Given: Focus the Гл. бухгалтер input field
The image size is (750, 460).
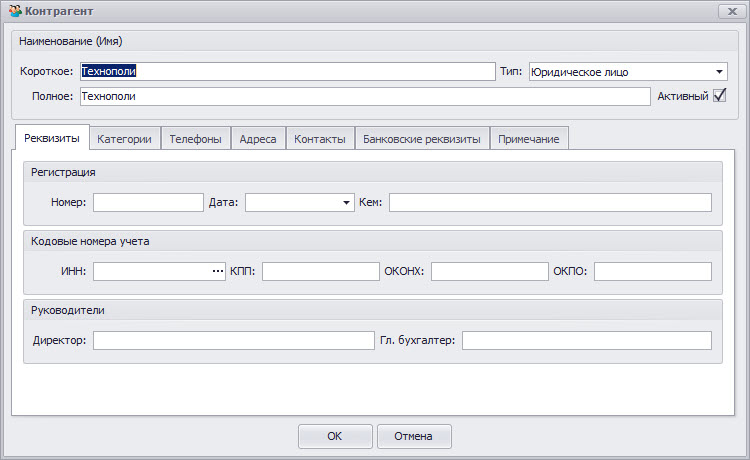Looking at the screenshot, I should coord(587,340).
